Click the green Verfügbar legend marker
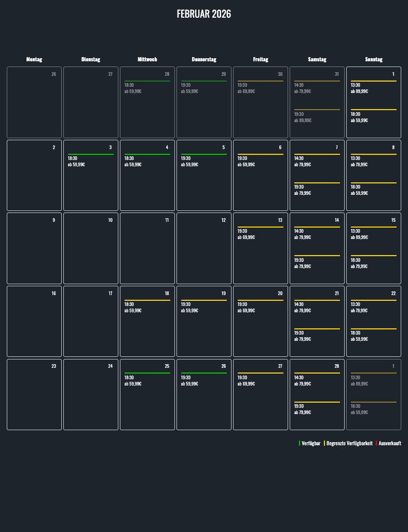This screenshot has width=408, height=532. click(300, 443)
